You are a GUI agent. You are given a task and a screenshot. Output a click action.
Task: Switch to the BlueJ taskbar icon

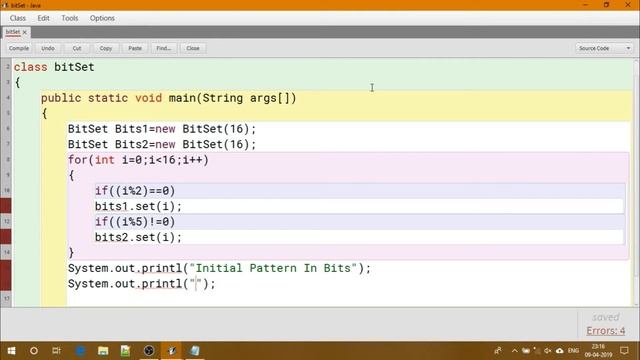(172, 351)
